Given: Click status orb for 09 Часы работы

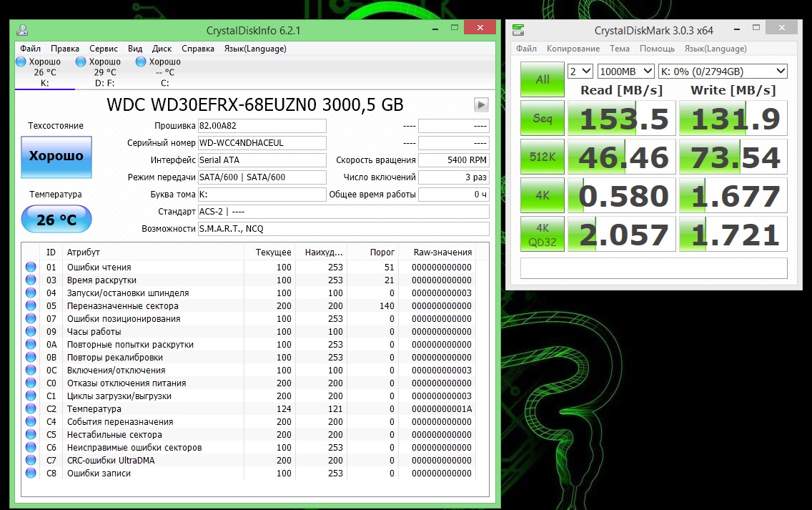Looking at the screenshot, I should (x=31, y=331).
